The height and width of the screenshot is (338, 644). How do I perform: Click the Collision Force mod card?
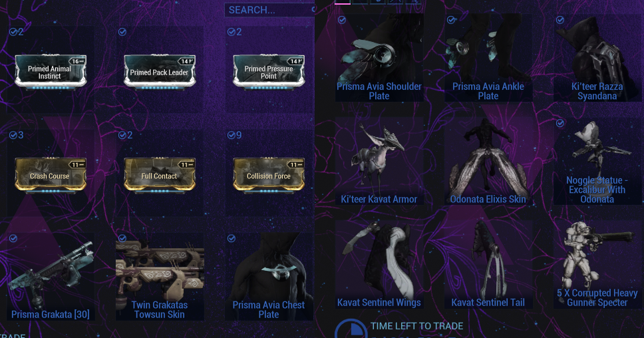(269, 174)
